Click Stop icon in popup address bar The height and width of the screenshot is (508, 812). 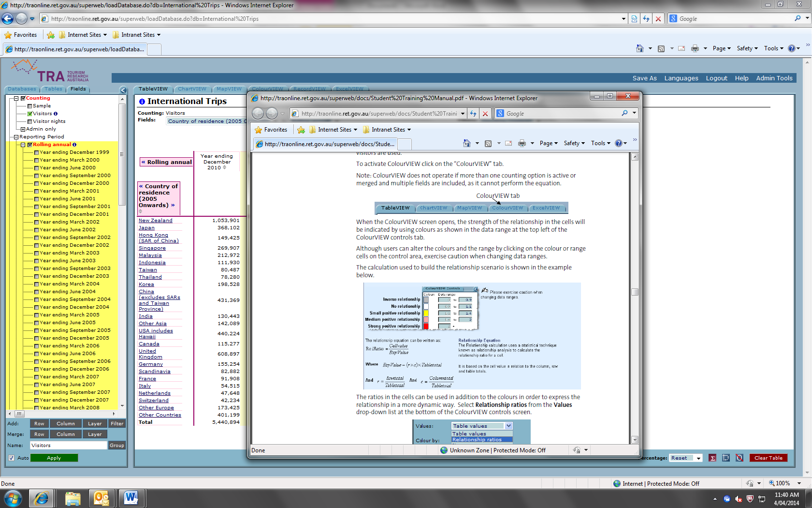pyautogui.click(x=485, y=114)
